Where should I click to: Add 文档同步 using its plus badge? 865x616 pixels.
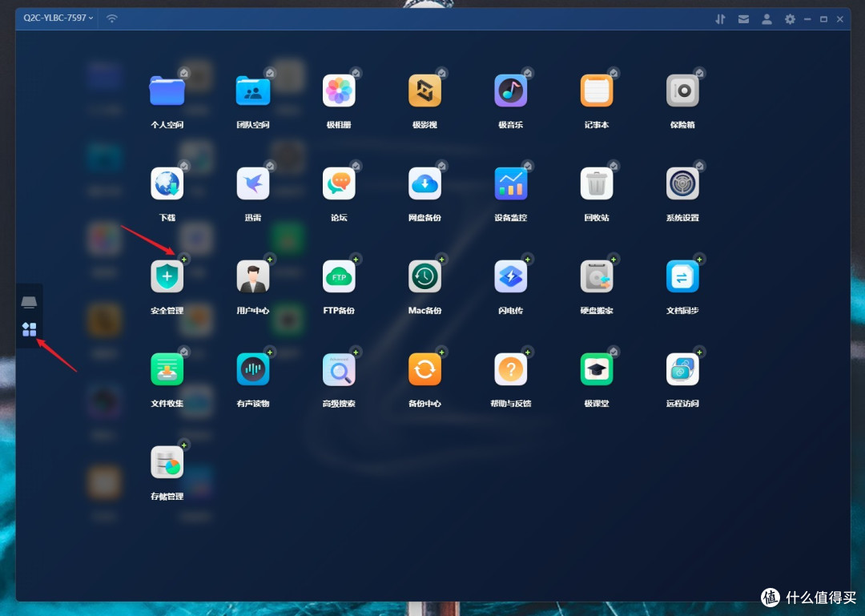point(699,260)
